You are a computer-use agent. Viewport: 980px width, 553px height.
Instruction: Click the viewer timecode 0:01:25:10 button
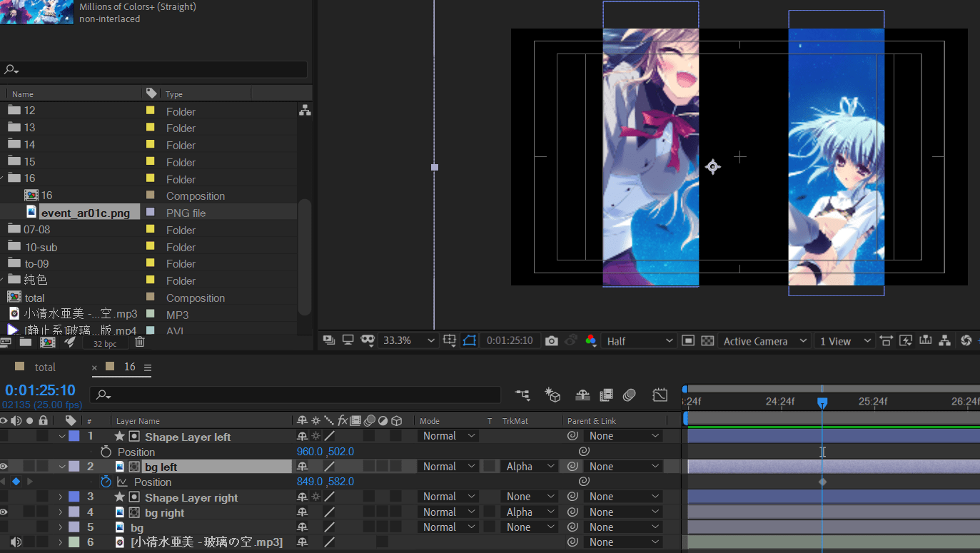[x=510, y=341]
